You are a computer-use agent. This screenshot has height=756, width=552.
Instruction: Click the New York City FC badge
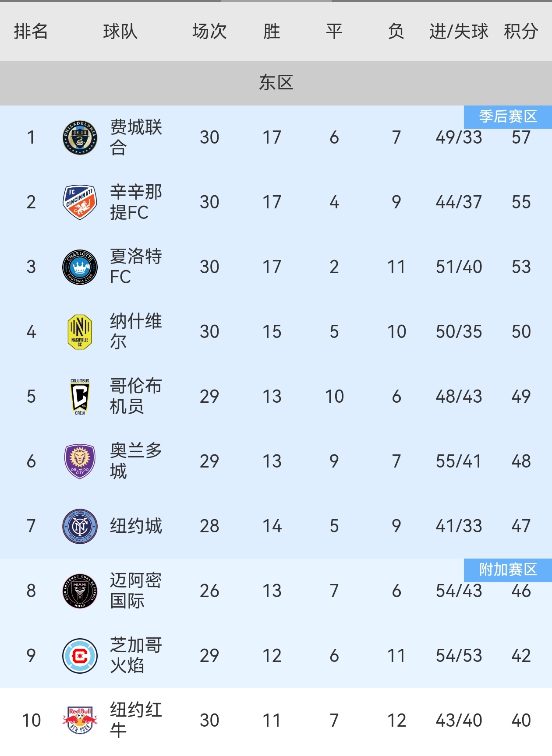pos(80,526)
